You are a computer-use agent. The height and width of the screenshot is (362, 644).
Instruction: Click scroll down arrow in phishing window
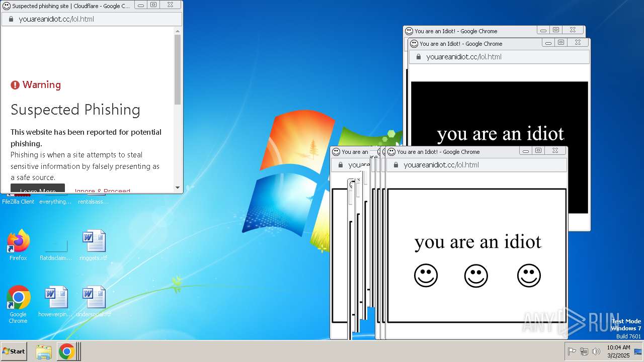[178, 188]
